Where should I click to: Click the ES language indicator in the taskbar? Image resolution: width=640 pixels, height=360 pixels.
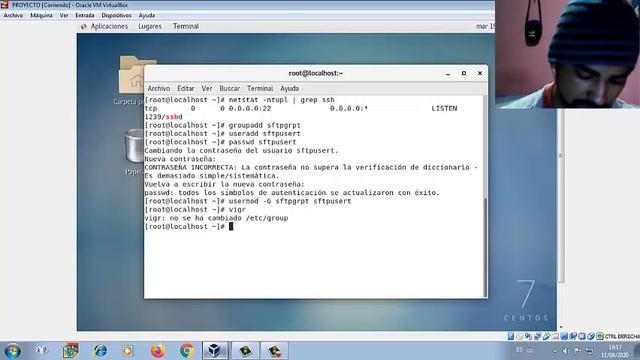519,350
